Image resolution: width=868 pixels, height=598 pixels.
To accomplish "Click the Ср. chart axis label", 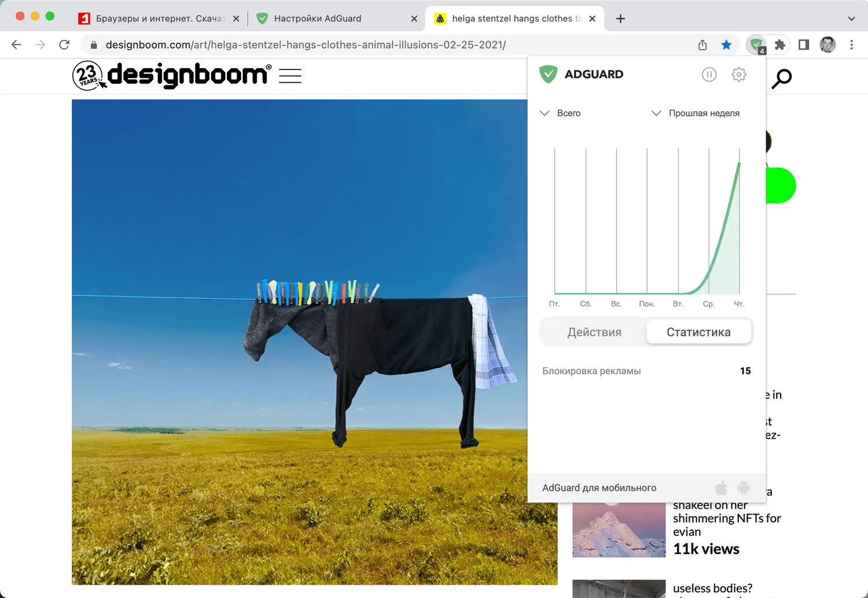I will click(708, 304).
